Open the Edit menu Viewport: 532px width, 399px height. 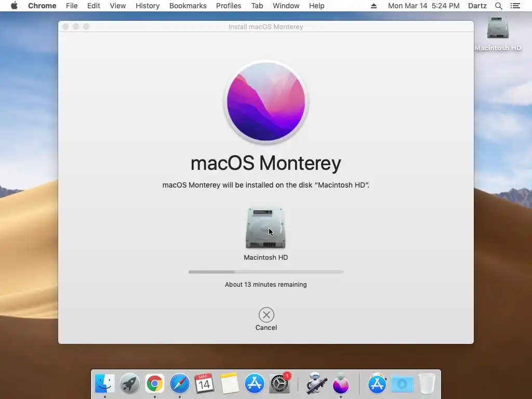coord(94,6)
